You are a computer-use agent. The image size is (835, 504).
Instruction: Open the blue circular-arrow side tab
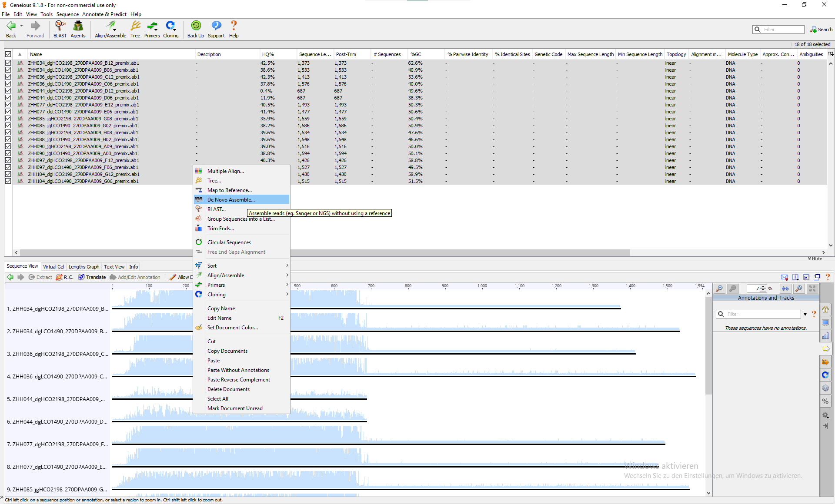825,375
